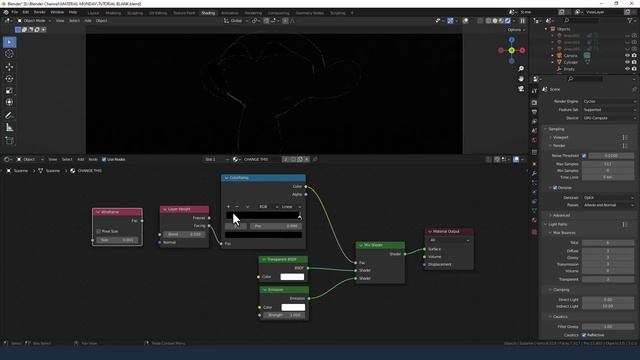Hide the Cylinder object in outliner
The image size is (640, 360).
pyautogui.click(x=627, y=62)
